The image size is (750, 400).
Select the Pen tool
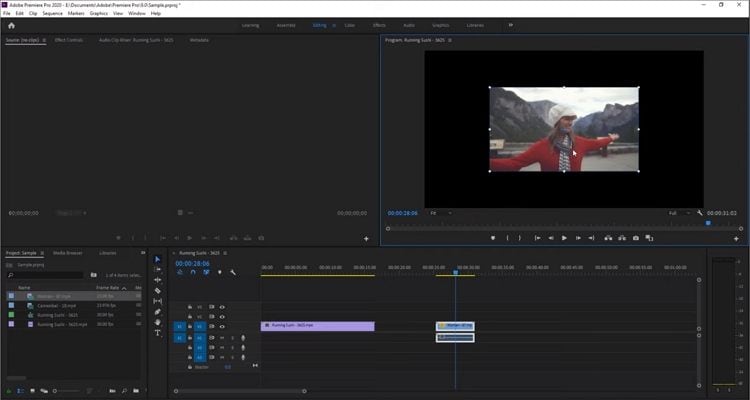click(x=157, y=311)
